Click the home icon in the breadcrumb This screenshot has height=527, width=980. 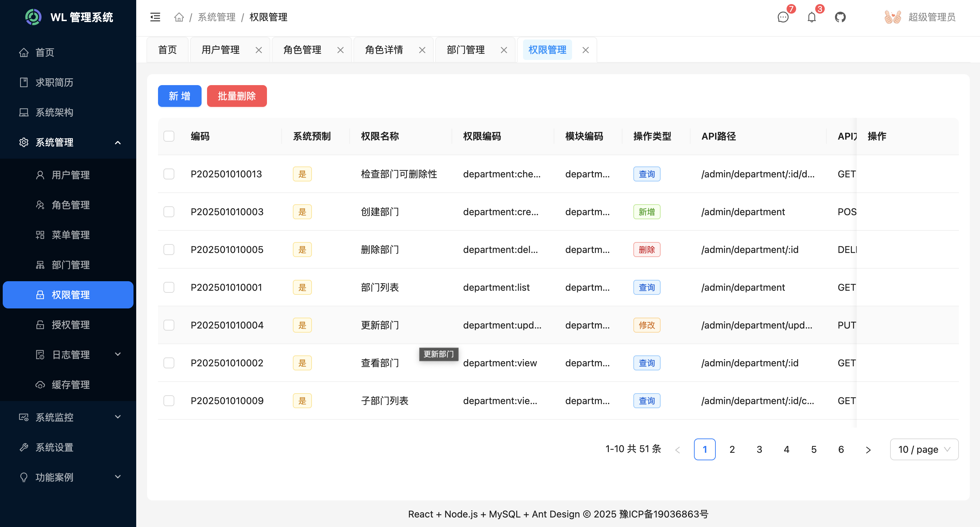(x=179, y=17)
